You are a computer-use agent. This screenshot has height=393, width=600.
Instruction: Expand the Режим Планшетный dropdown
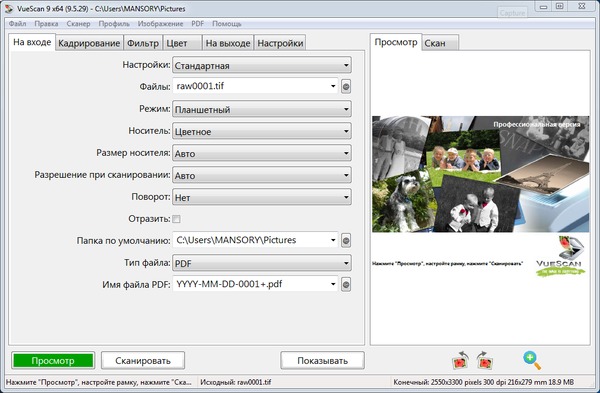coord(262,109)
